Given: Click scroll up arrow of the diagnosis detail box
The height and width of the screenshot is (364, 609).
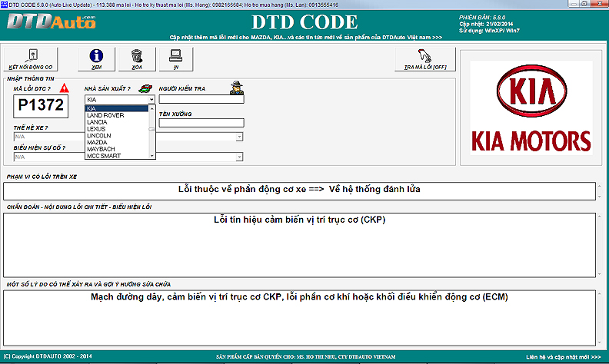Looking at the screenshot, I should coord(600,216).
